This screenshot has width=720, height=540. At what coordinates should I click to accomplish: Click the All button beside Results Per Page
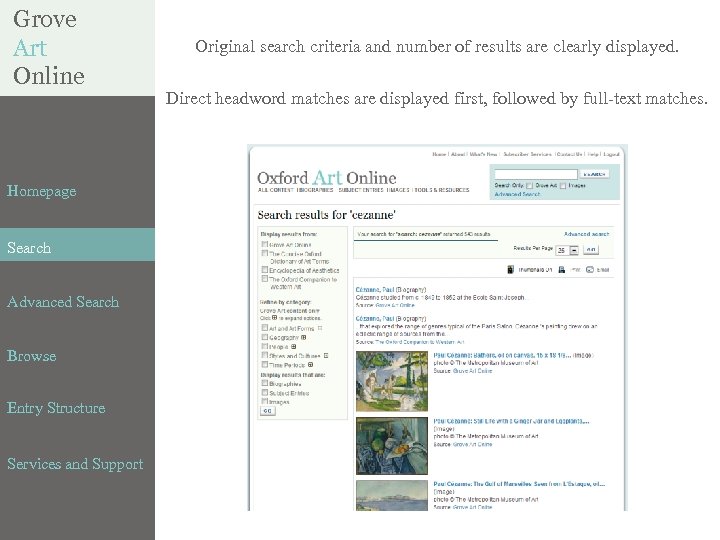pos(591,250)
